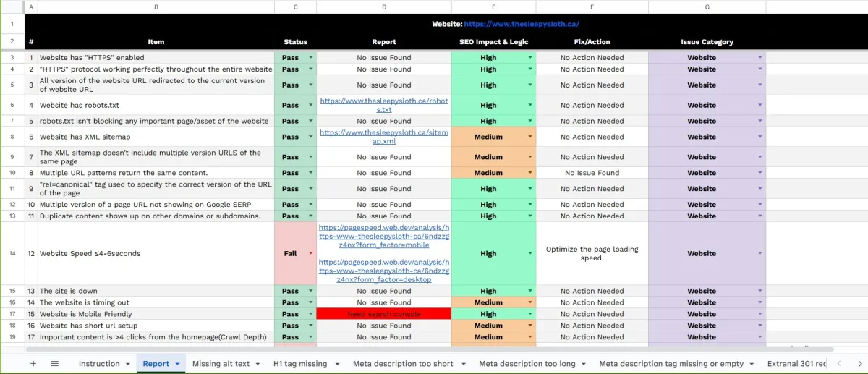Go to the H1 tag missing sheet

coord(300,364)
